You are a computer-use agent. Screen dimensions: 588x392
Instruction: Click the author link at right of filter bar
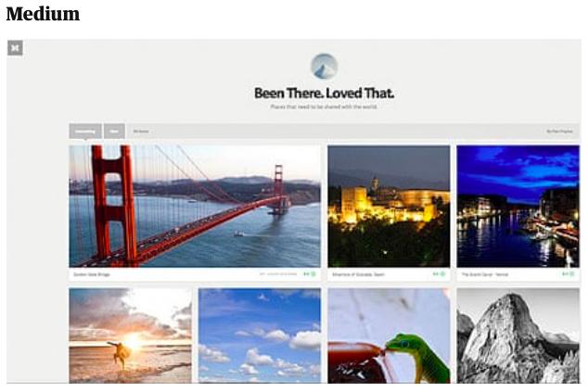559,132
